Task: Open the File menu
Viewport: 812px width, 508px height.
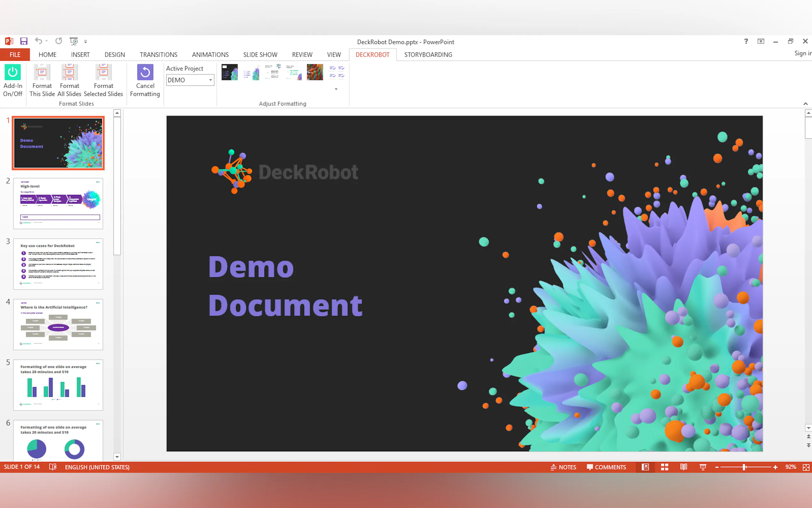Action: point(15,55)
